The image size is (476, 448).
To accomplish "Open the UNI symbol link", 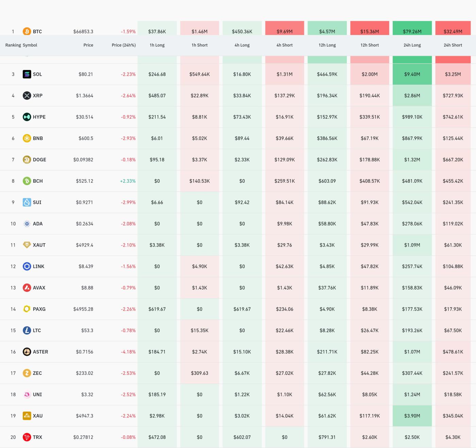I will coord(37,395).
